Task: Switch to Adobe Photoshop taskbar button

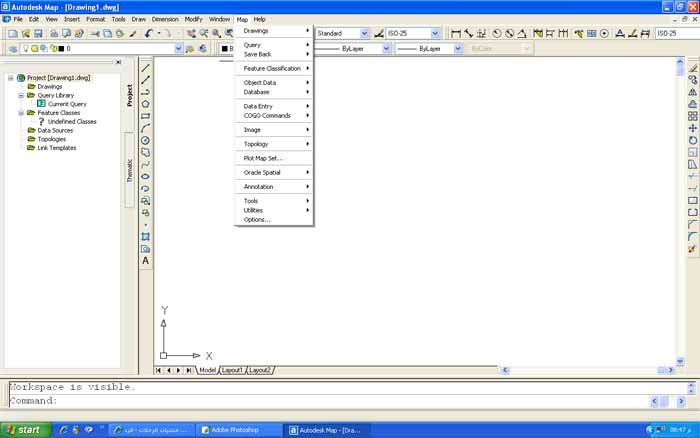Action: (x=238, y=430)
